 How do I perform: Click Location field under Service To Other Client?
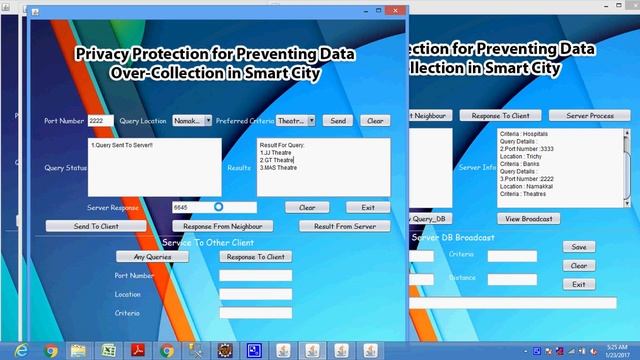[x=256, y=294]
